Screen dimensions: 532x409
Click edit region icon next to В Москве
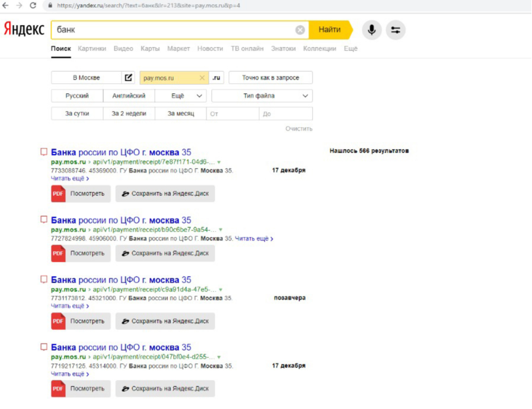pyautogui.click(x=129, y=78)
